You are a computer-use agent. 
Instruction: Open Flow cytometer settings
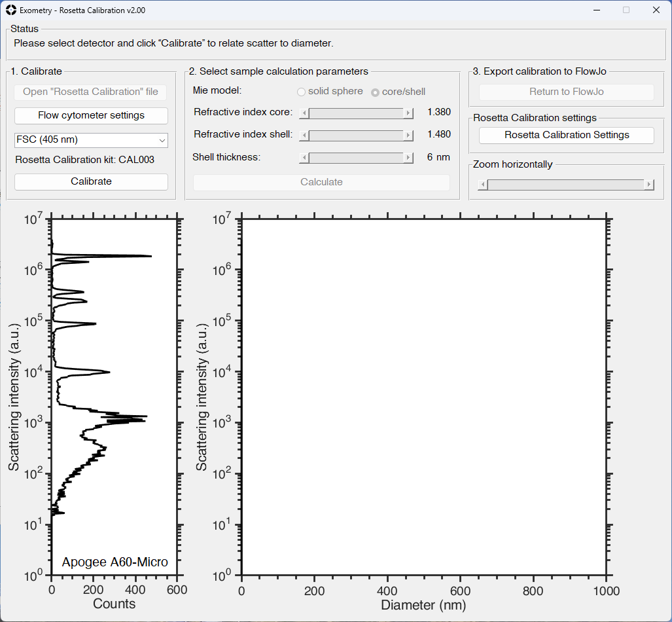[91, 115]
